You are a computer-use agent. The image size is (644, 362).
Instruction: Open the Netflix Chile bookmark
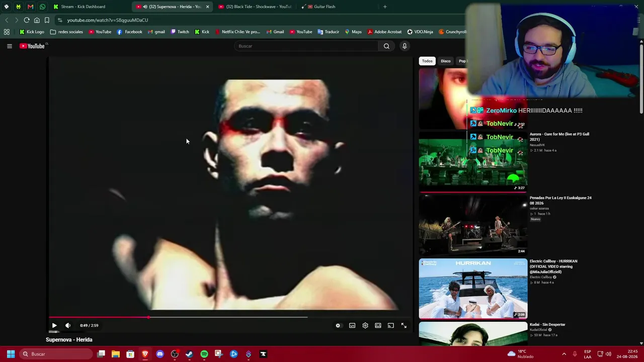(x=237, y=32)
